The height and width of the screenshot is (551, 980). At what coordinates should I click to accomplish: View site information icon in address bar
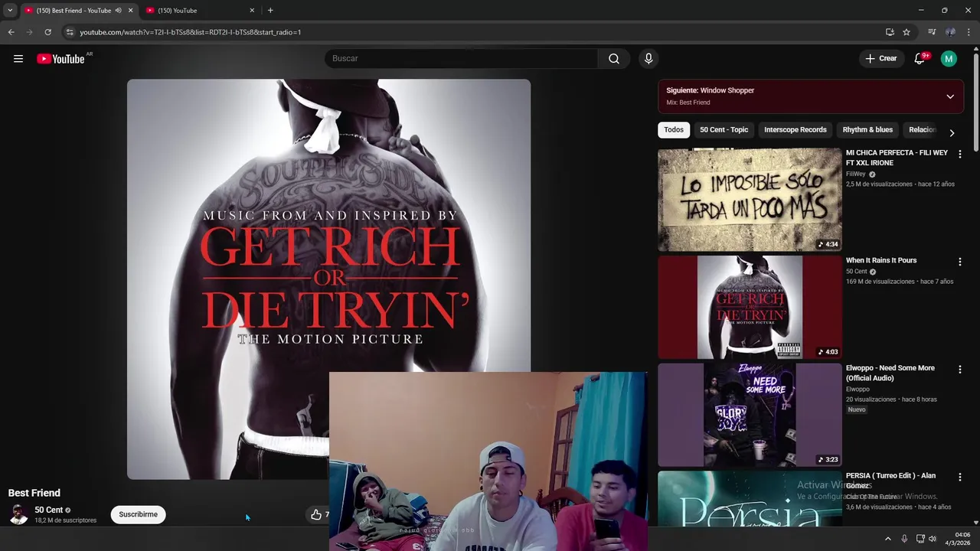click(69, 32)
